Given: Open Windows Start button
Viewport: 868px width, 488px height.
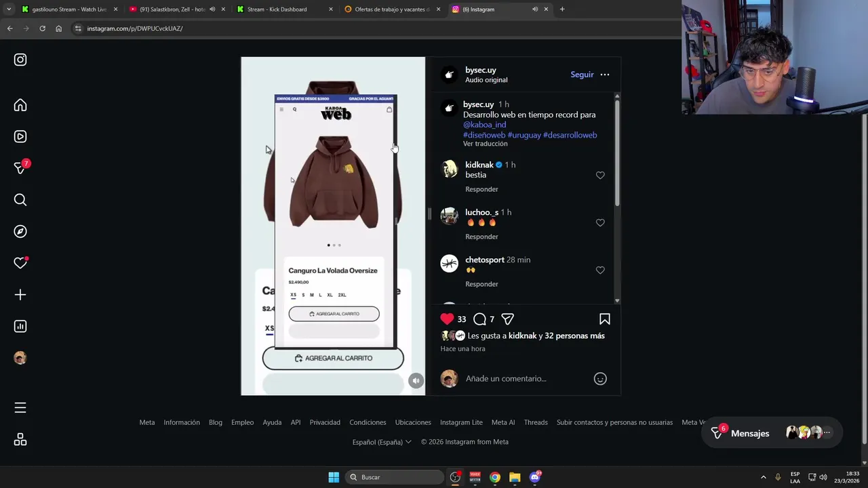Looking at the screenshot, I should (334, 477).
